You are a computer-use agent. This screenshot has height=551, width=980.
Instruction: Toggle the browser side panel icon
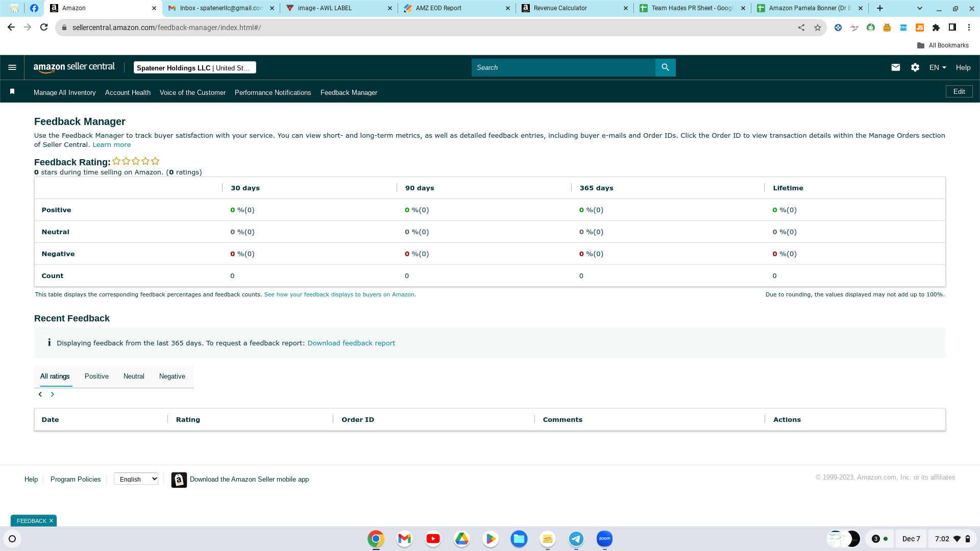952,28
